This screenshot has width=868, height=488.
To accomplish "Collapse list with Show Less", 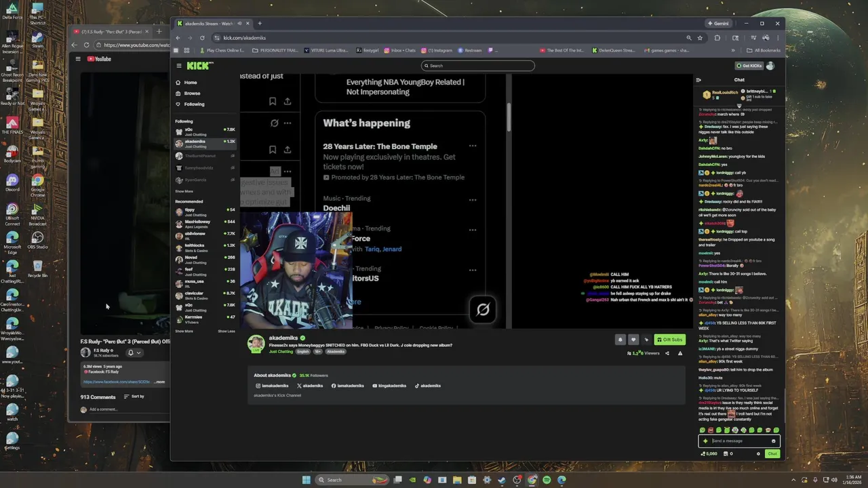I will coord(226,331).
